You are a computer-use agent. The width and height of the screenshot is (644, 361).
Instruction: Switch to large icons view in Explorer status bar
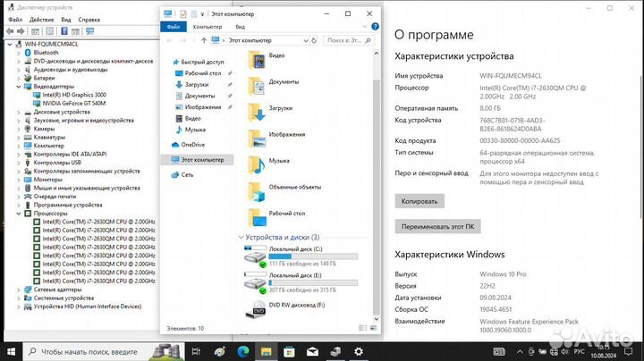tap(373, 328)
